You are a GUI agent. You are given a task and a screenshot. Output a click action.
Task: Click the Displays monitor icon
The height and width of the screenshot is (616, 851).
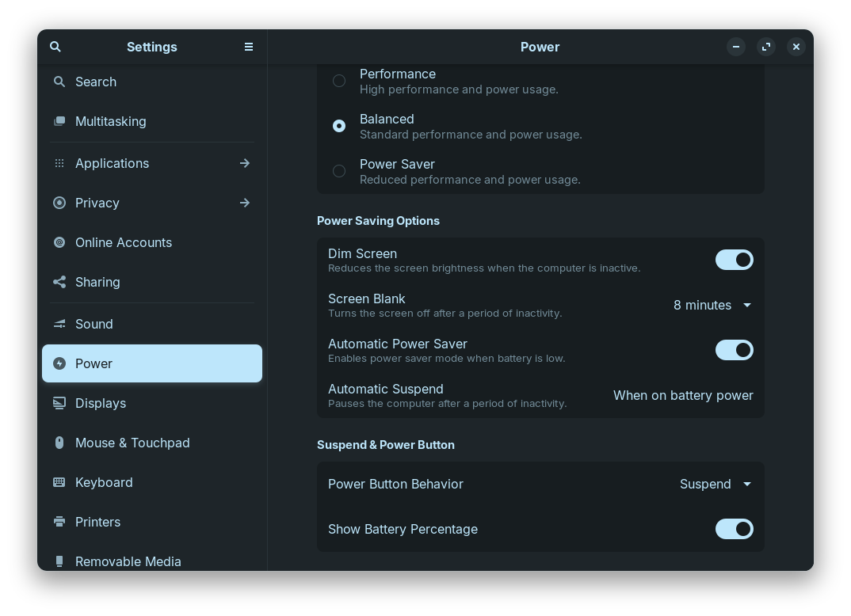tap(59, 403)
